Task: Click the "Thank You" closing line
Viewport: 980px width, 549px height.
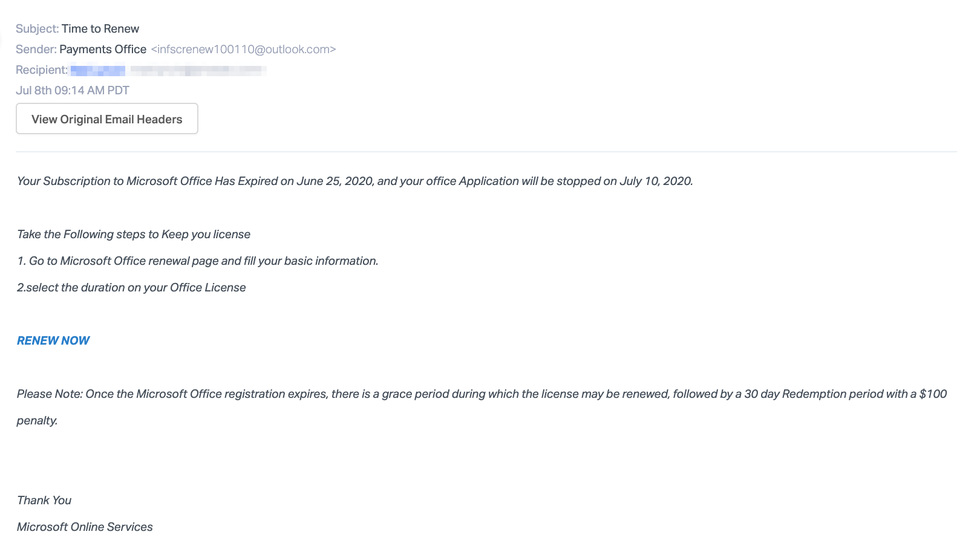Action: point(44,500)
